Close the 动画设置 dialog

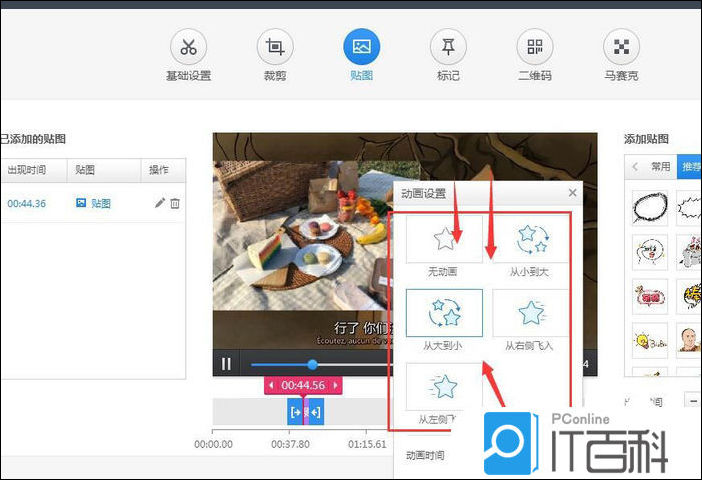tap(572, 193)
